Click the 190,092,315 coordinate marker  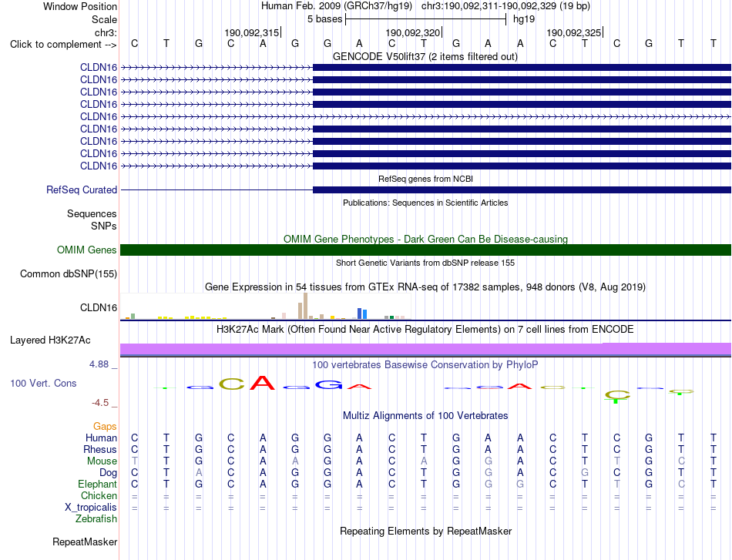[x=252, y=32]
